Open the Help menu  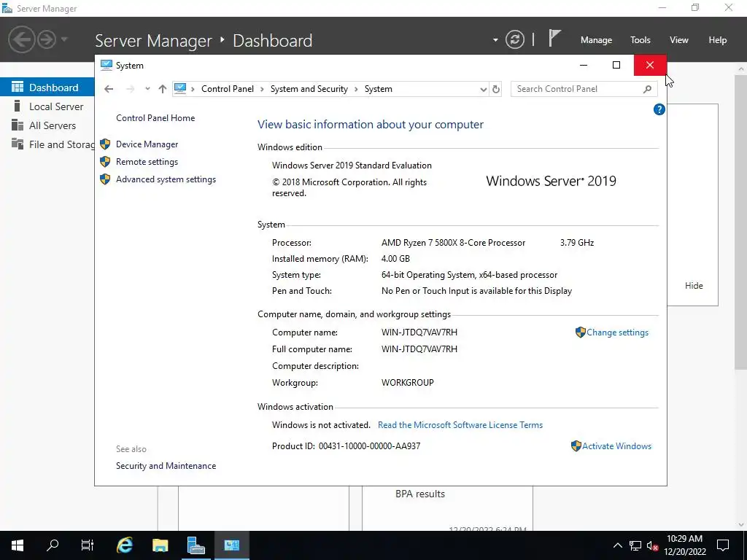pyautogui.click(x=718, y=40)
